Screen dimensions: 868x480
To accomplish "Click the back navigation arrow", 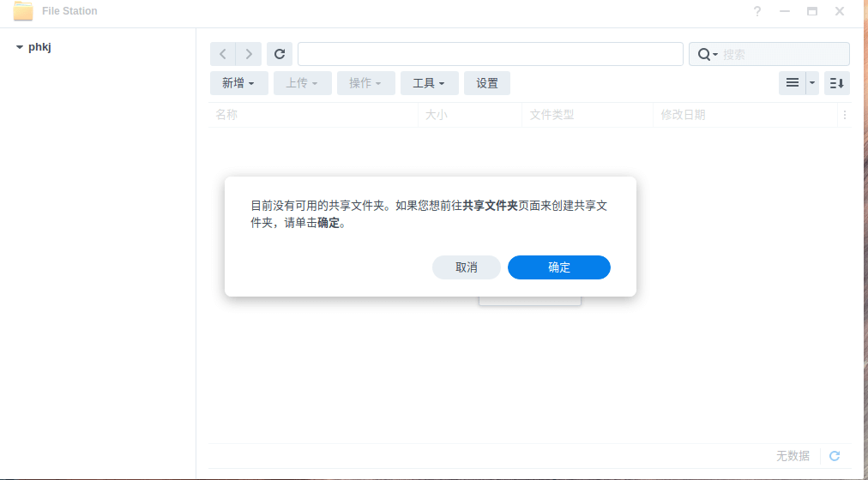I will coord(223,54).
